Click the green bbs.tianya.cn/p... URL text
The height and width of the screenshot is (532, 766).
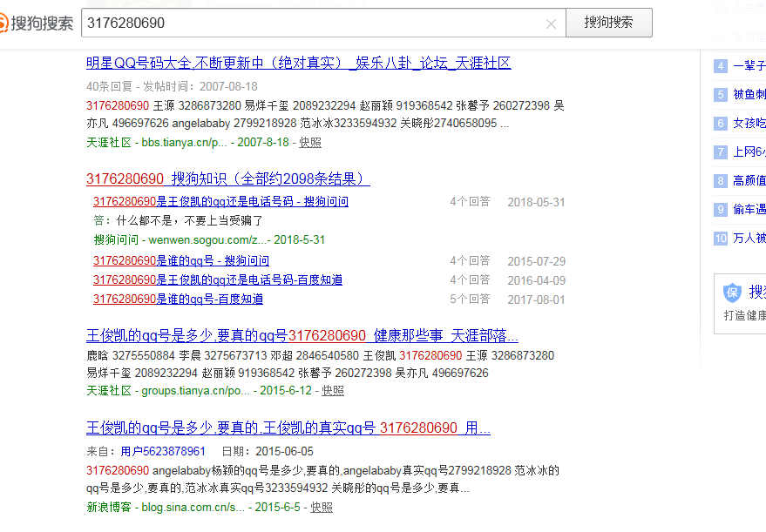(184, 143)
